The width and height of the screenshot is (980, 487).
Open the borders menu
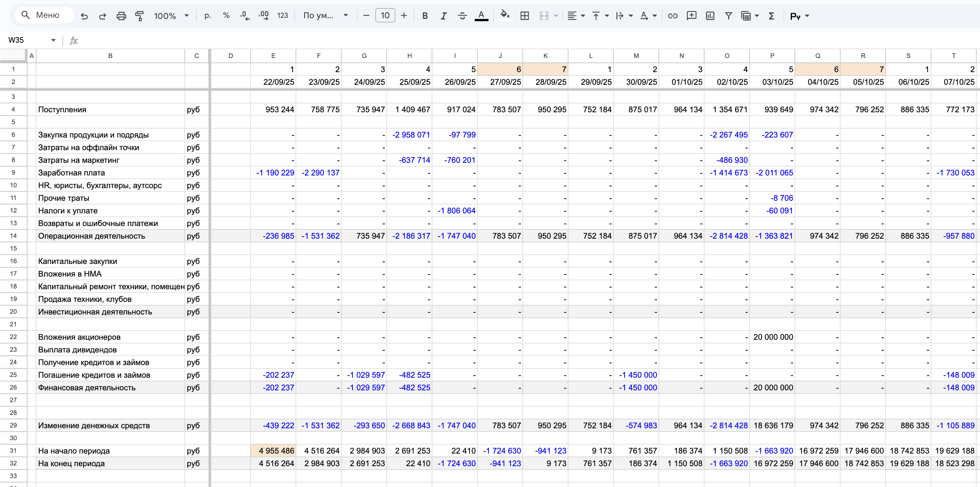525,16
